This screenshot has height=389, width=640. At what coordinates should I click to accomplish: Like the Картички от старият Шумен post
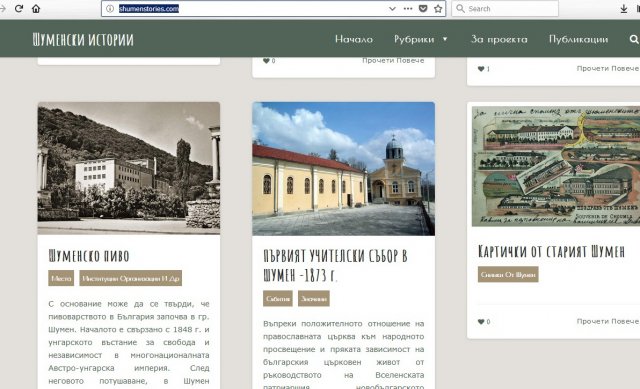click(481, 322)
